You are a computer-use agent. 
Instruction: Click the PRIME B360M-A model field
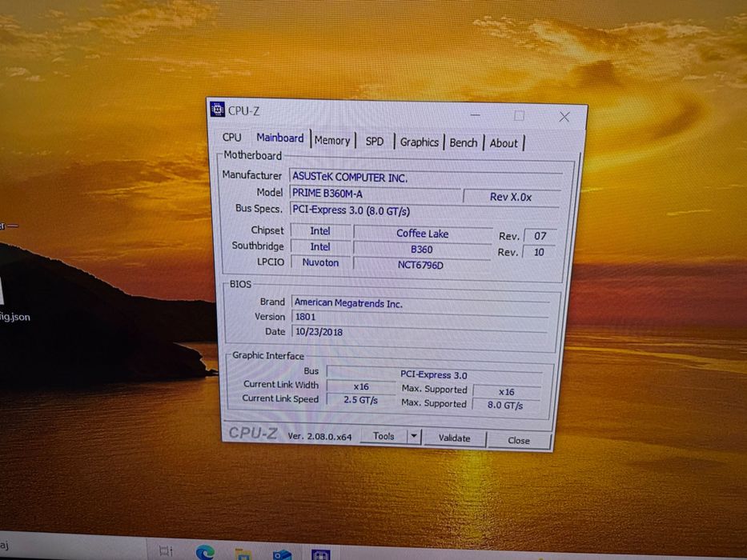(376, 194)
